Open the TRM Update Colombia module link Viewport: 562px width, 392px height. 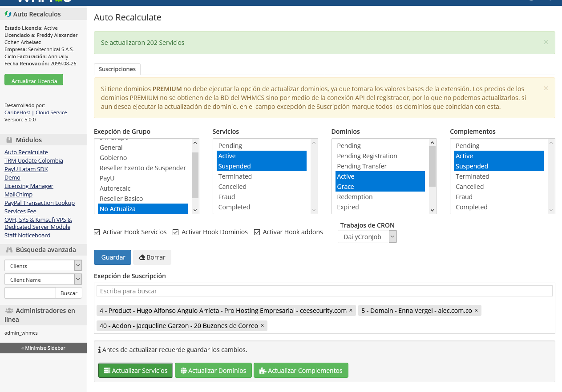[34, 160]
